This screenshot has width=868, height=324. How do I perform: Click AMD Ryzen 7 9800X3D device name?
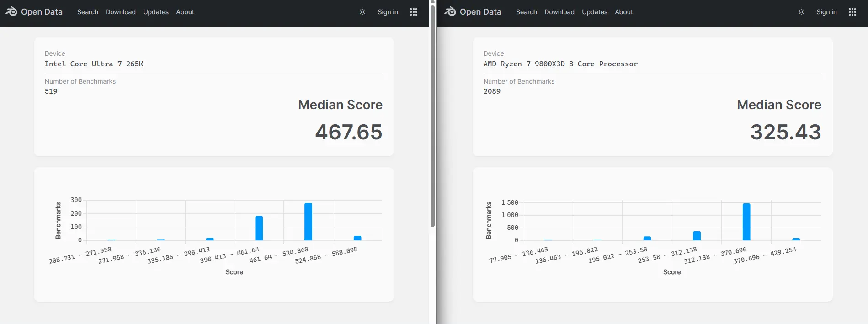click(x=560, y=64)
